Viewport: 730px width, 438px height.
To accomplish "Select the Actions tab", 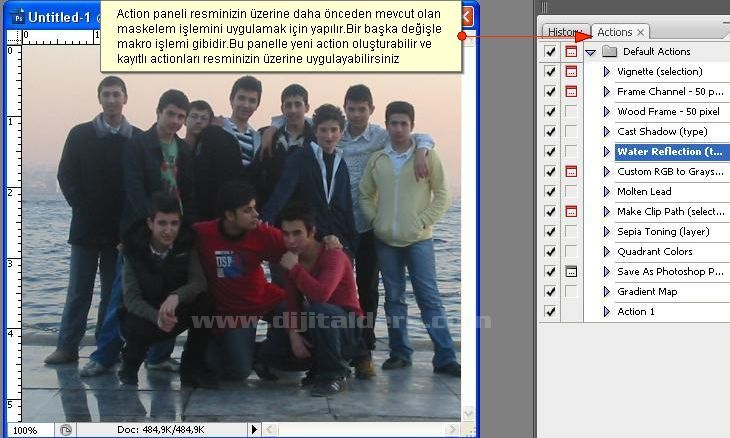I will 614,33.
